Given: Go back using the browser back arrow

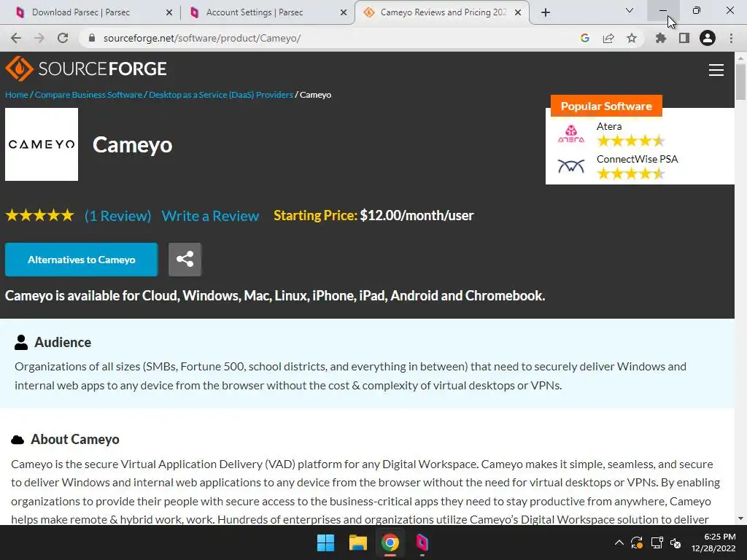Looking at the screenshot, I should 16,38.
